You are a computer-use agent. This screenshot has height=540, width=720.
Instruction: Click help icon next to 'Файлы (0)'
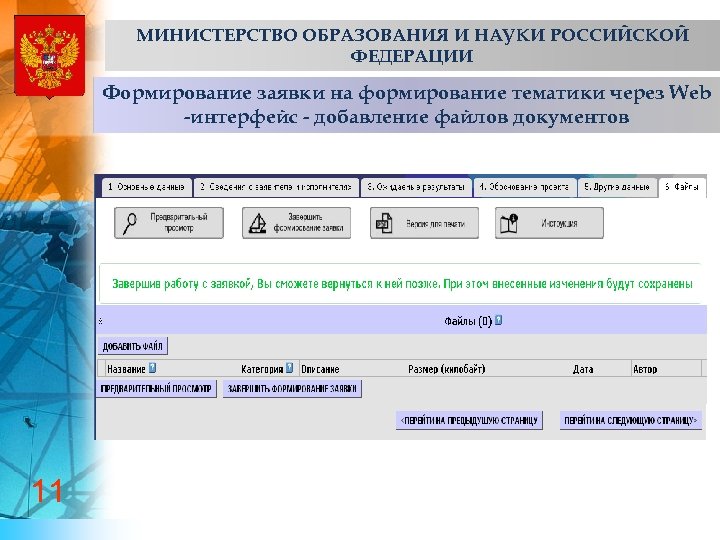pyautogui.click(x=498, y=321)
